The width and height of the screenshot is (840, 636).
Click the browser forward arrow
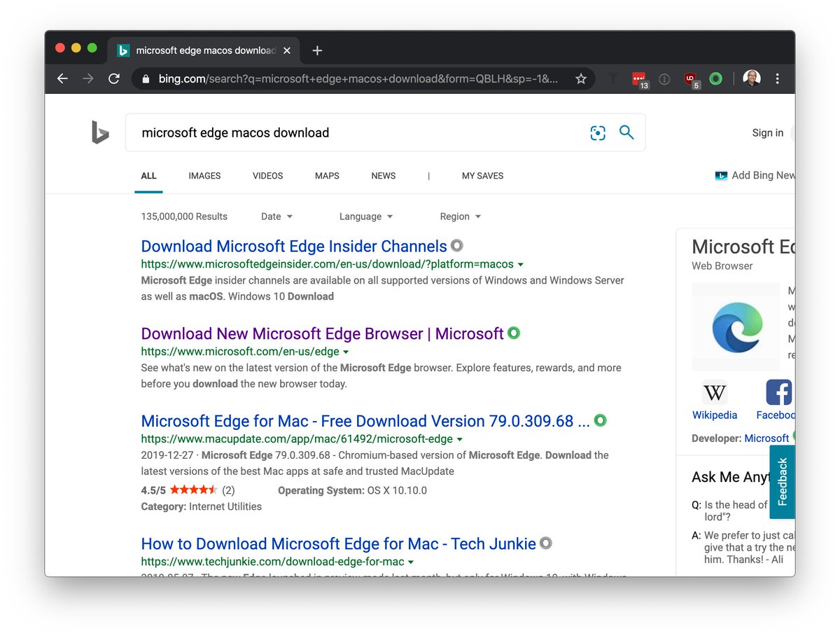tap(88, 79)
